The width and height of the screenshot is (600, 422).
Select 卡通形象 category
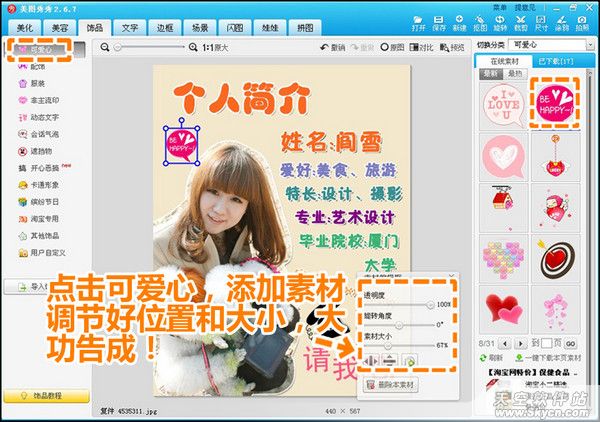tap(39, 185)
